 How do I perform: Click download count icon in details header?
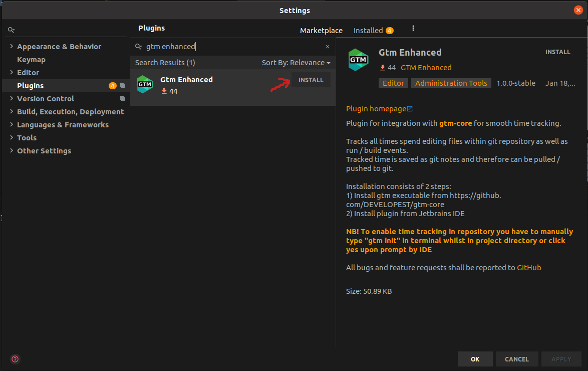click(x=383, y=68)
